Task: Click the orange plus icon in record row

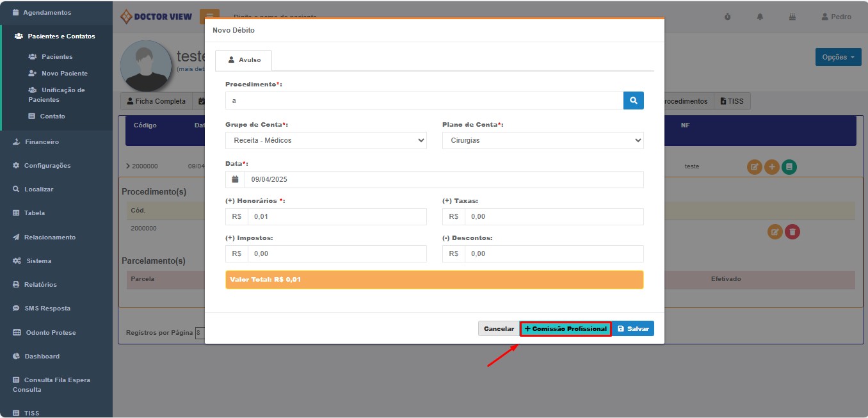Action: [772, 166]
